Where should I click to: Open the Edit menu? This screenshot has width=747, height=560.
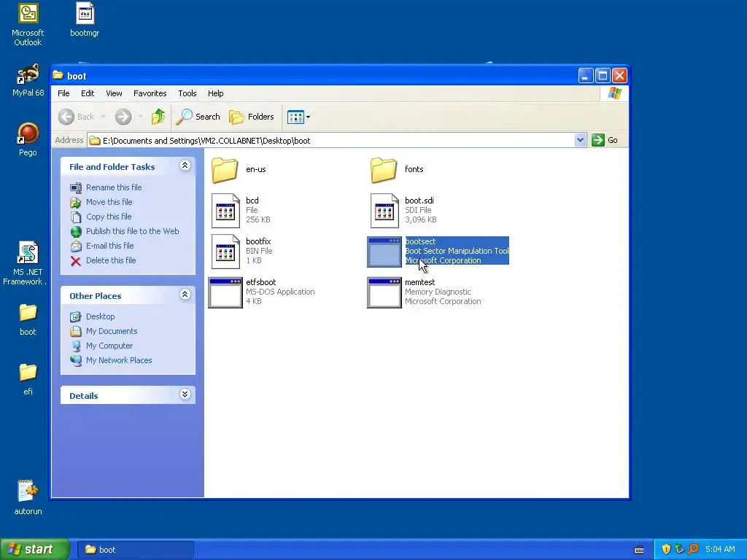(x=88, y=93)
